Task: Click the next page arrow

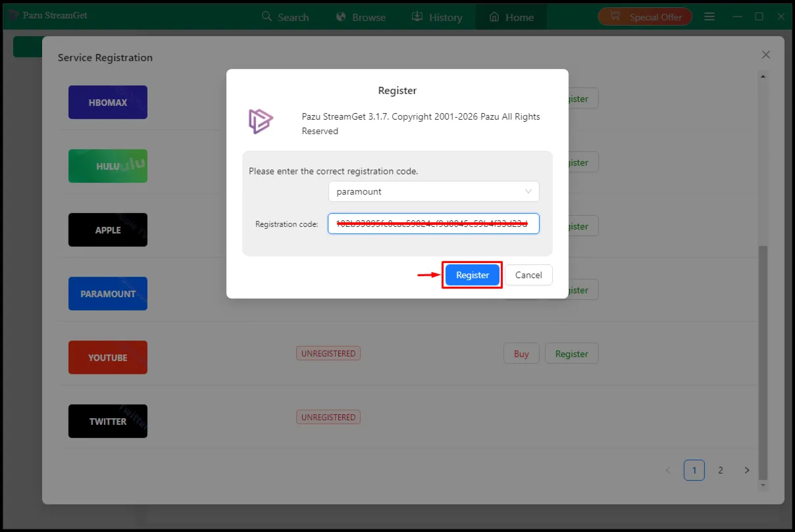Action: [x=747, y=470]
